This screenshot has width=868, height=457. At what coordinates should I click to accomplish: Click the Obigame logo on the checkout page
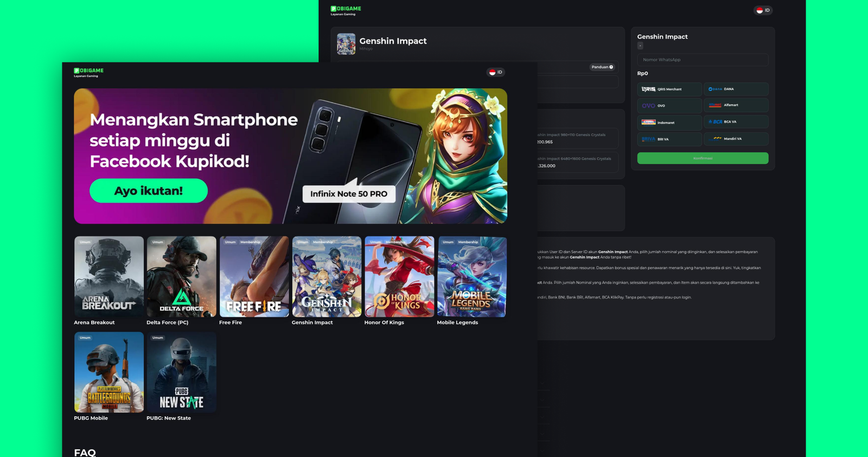coord(346,10)
